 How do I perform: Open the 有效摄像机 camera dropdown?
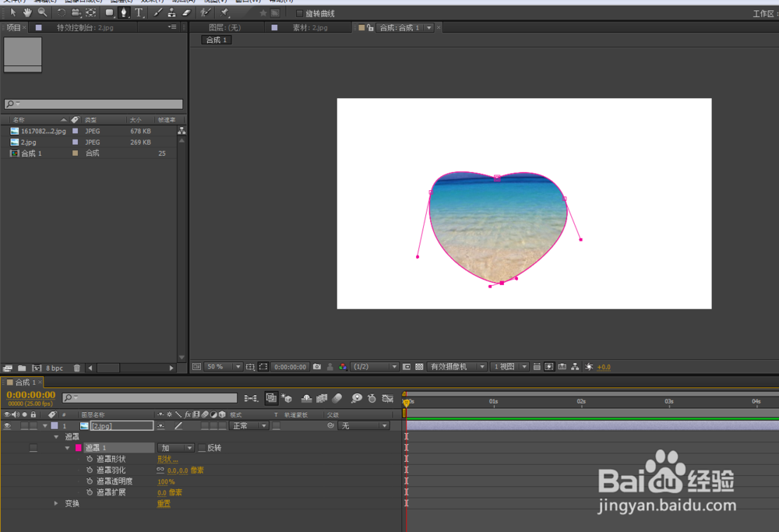457,367
